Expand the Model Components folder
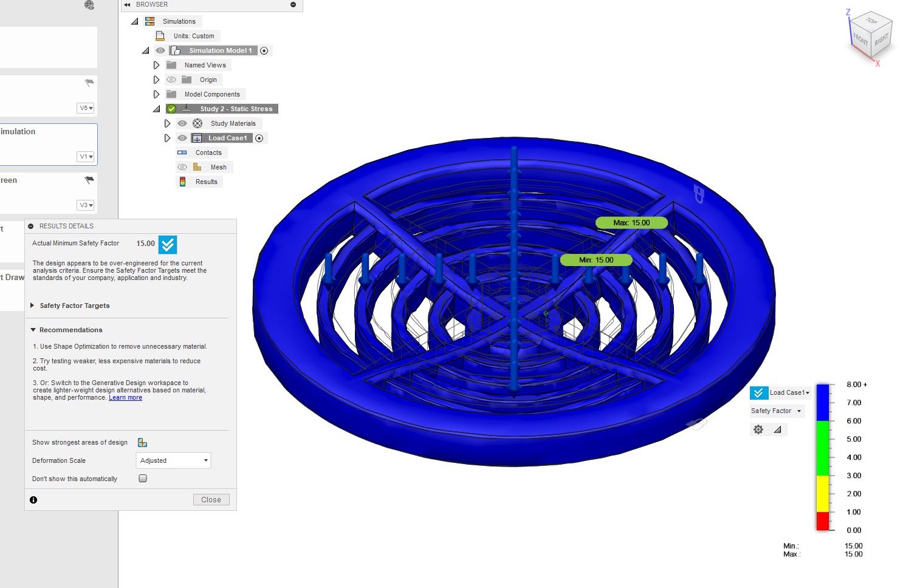The height and width of the screenshot is (588, 903). pyautogui.click(x=156, y=94)
